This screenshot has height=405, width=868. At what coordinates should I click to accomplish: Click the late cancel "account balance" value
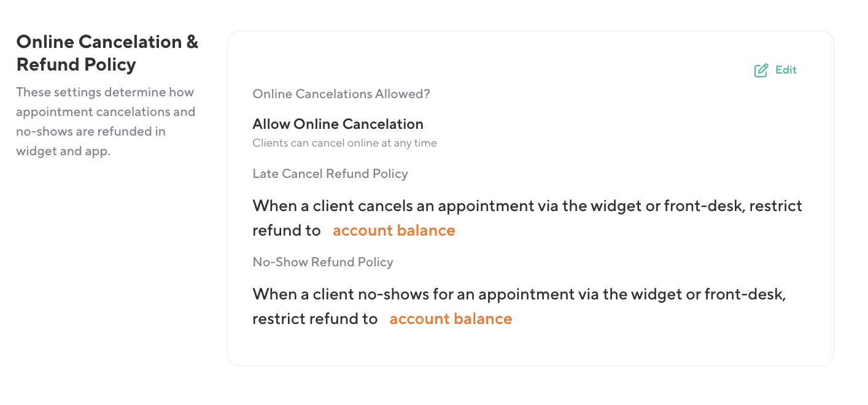tap(393, 231)
